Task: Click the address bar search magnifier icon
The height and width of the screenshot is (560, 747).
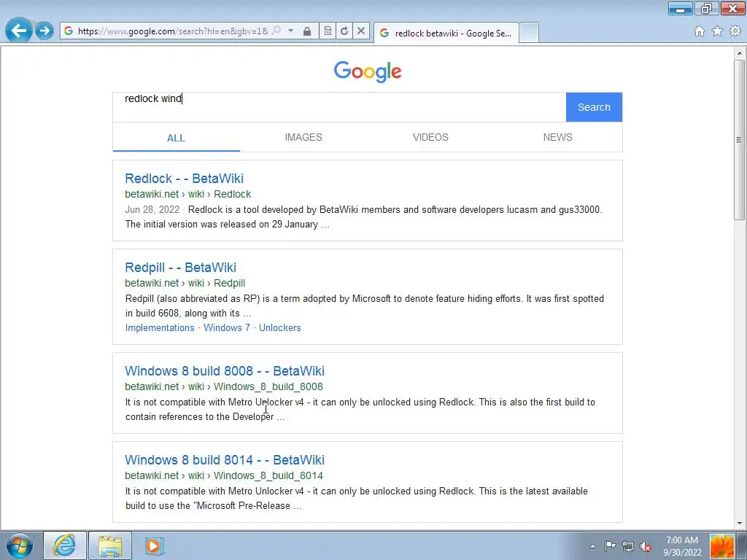Action: click(x=276, y=31)
